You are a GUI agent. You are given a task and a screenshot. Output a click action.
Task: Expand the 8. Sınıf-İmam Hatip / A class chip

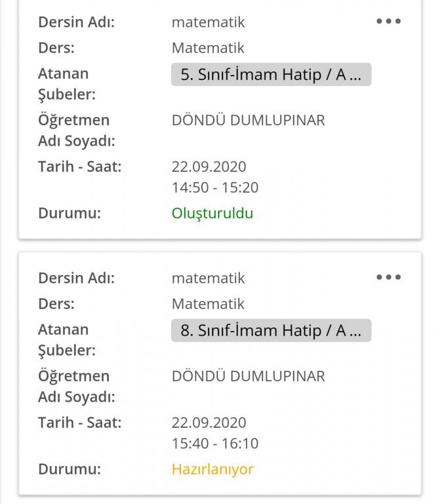pos(271,330)
